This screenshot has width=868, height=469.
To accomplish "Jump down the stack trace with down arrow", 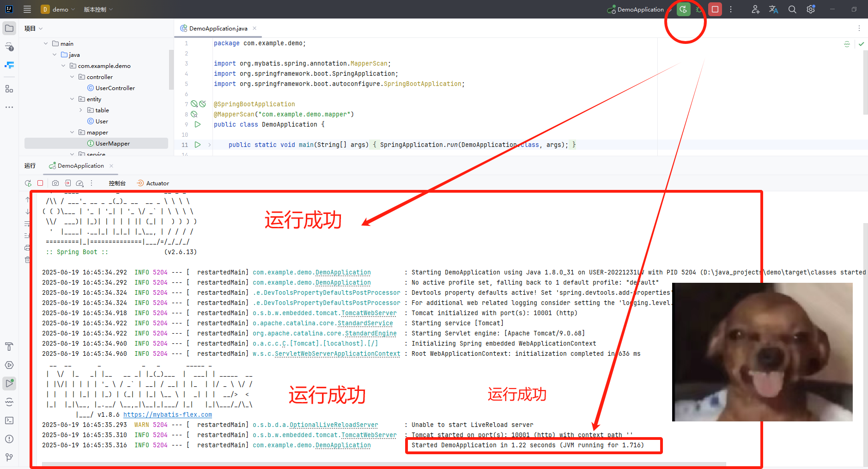I will [x=28, y=212].
